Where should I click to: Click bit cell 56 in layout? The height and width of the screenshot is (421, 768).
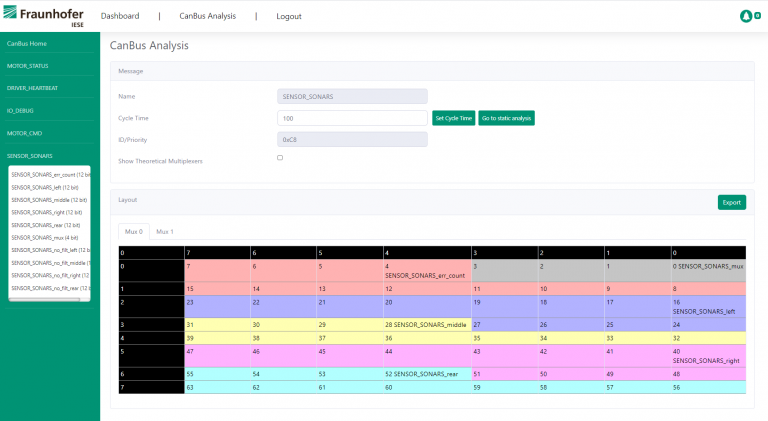708,387
